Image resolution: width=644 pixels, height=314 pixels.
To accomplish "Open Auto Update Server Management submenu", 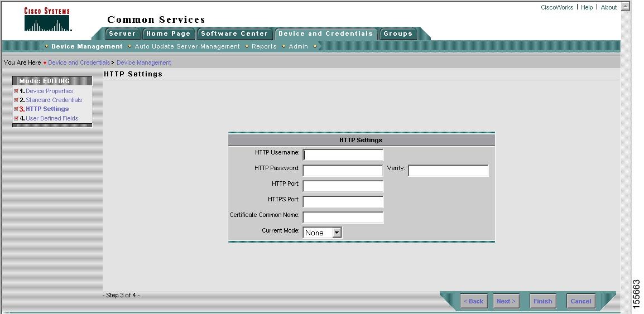I will click(x=188, y=46).
